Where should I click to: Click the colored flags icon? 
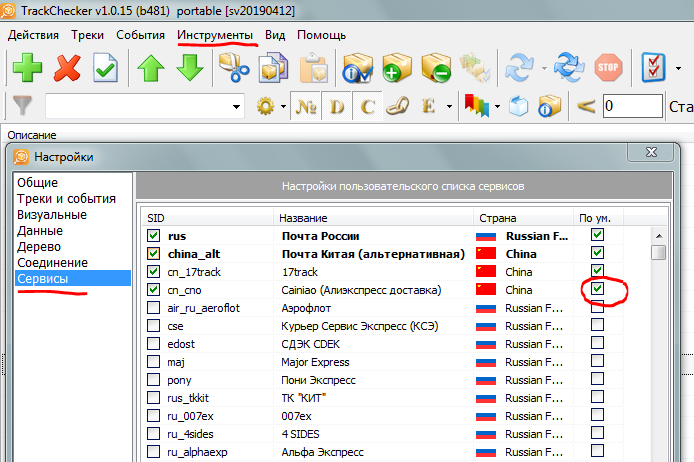(x=477, y=106)
